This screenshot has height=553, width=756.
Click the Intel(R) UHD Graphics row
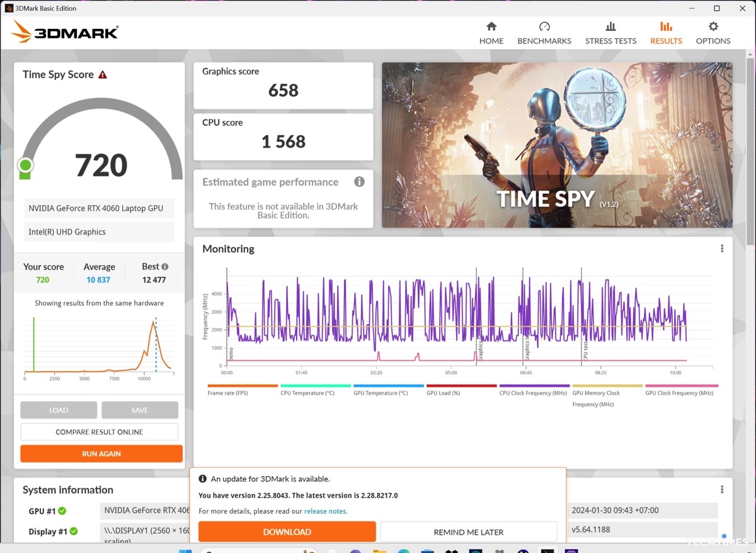(x=100, y=231)
